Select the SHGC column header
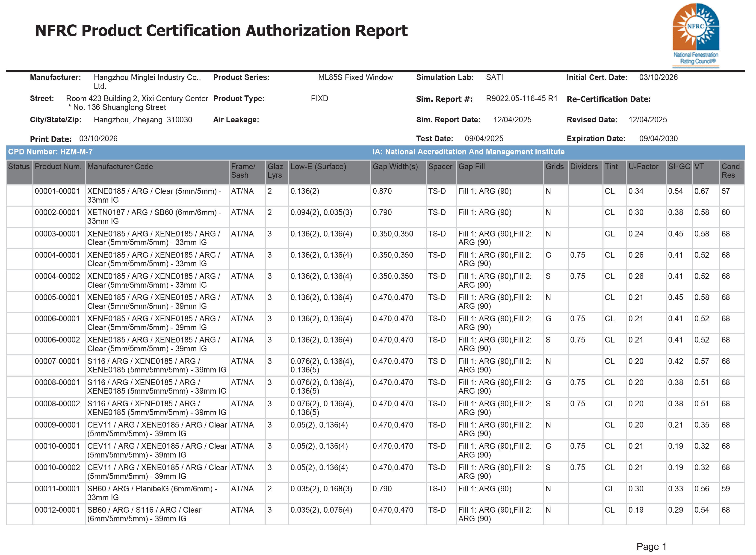 coord(679,167)
